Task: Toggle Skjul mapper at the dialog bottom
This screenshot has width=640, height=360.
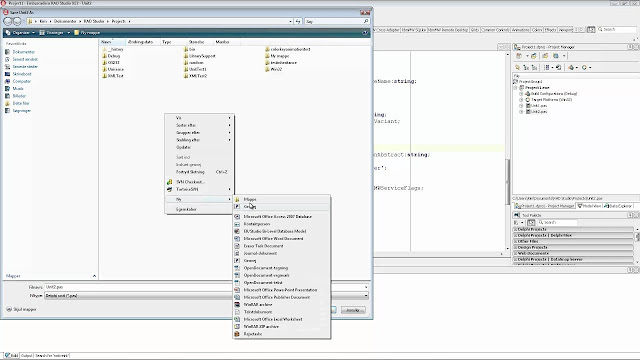Action: (21, 309)
